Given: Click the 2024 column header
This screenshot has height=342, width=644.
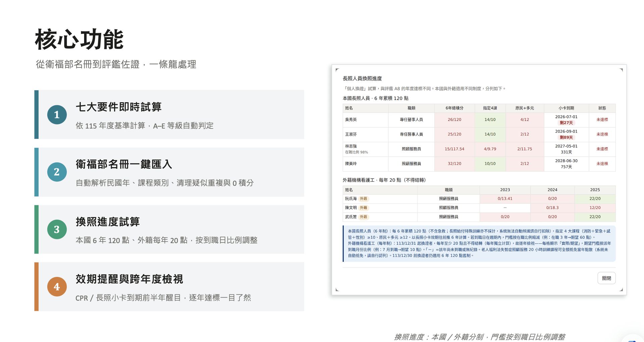Looking at the screenshot, I should coord(552,190).
